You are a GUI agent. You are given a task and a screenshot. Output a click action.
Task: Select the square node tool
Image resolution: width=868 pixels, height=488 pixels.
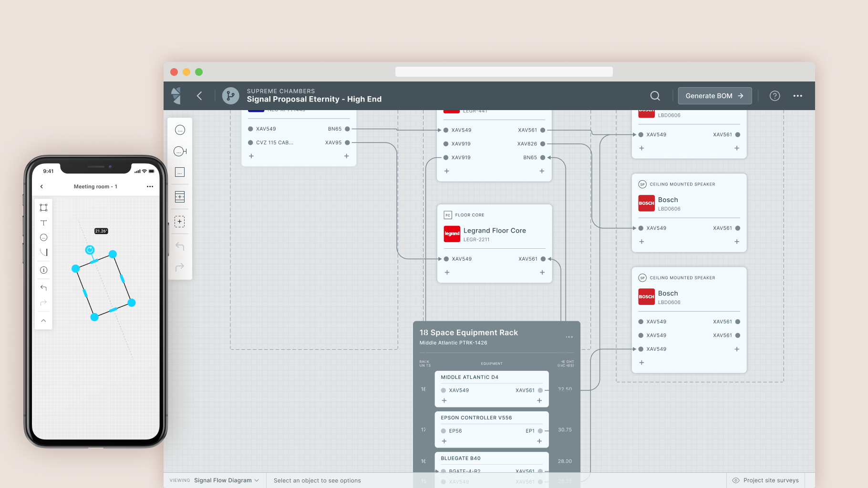click(180, 172)
